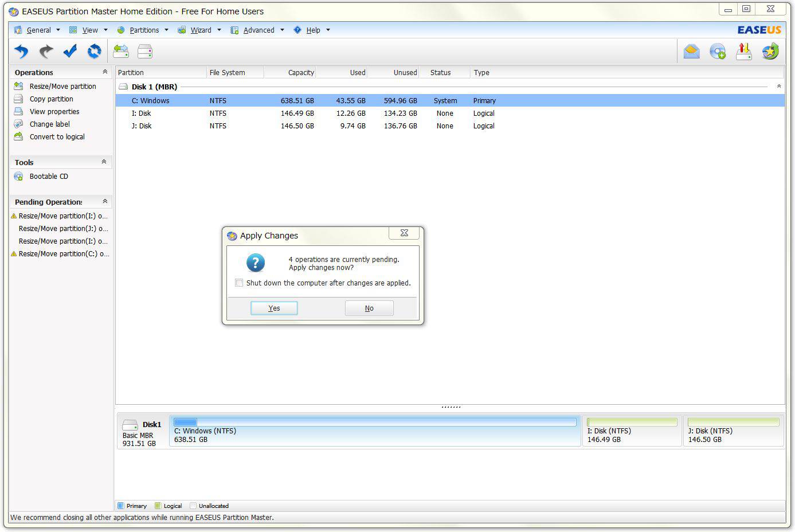Select J: Disk block in disk map
Screen dimensions: 795x532
[x=733, y=431]
